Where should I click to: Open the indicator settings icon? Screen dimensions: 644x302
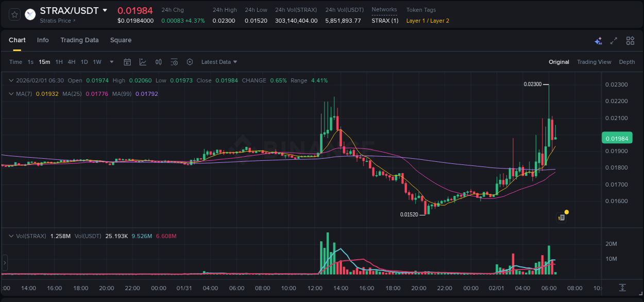(x=174, y=62)
